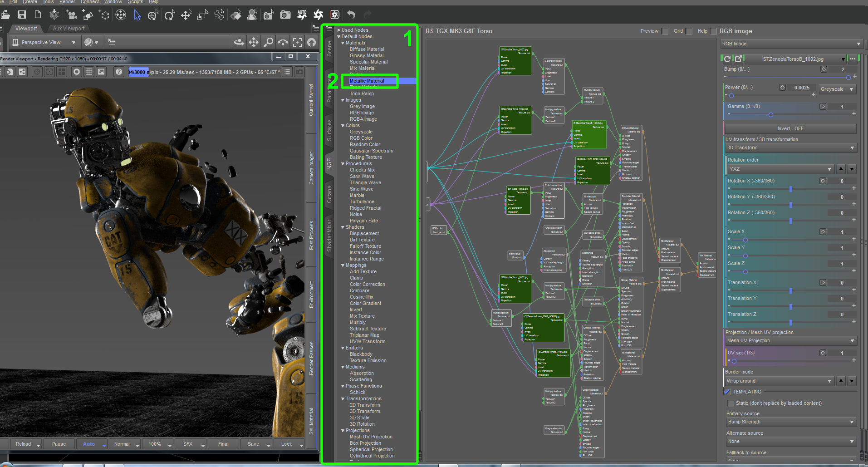
Task: Check the Static don't replace checkbox
Action: (731, 403)
